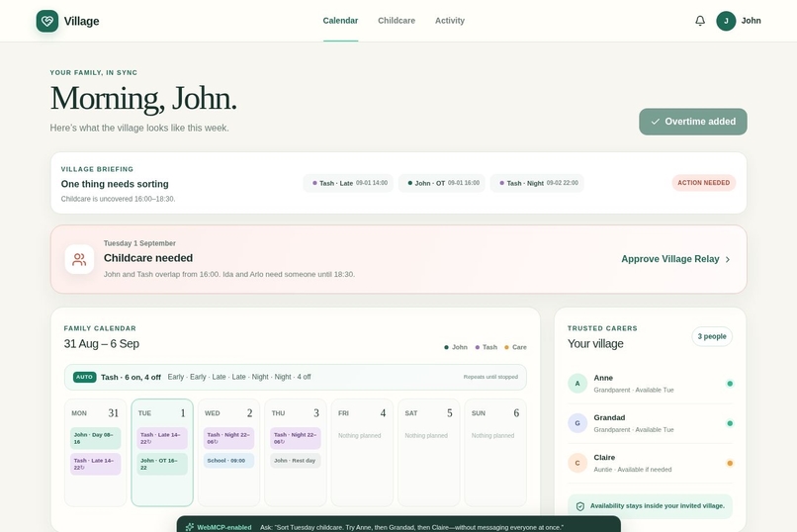Image resolution: width=797 pixels, height=532 pixels.
Task: Click the 31 Aug – 6 Sep date range
Action: tap(102, 343)
